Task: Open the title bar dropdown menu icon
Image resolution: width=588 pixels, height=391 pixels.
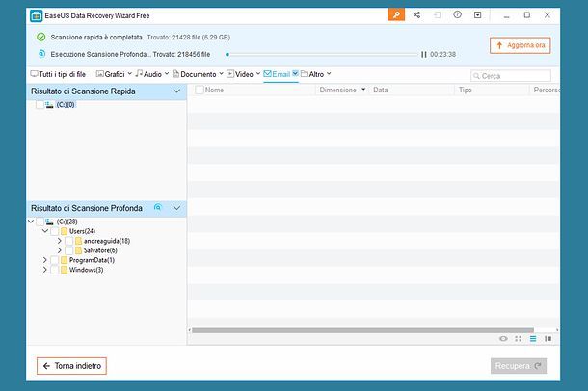Action: pyautogui.click(x=477, y=15)
